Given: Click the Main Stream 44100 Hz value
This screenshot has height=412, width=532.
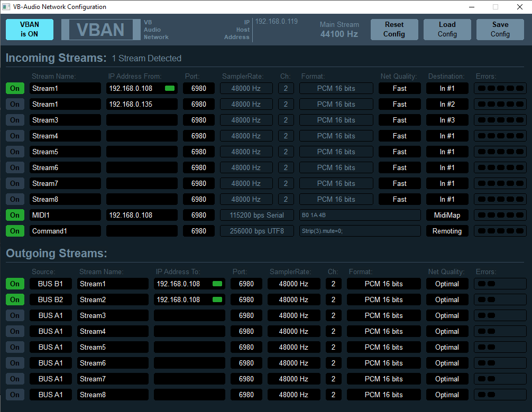Looking at the screenshot, I should click(340, 34).
